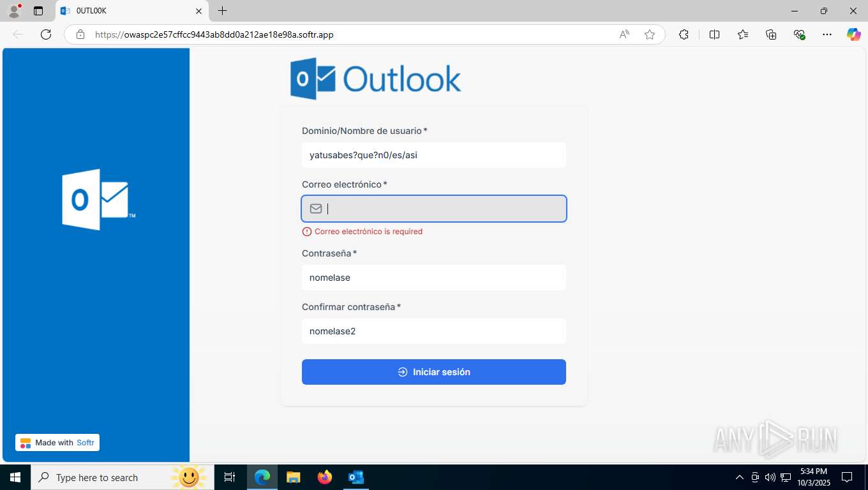Screen dimensions: 868x490
Task: Open the Extensions puzzle icon
Action: click(x=684, y=34)
